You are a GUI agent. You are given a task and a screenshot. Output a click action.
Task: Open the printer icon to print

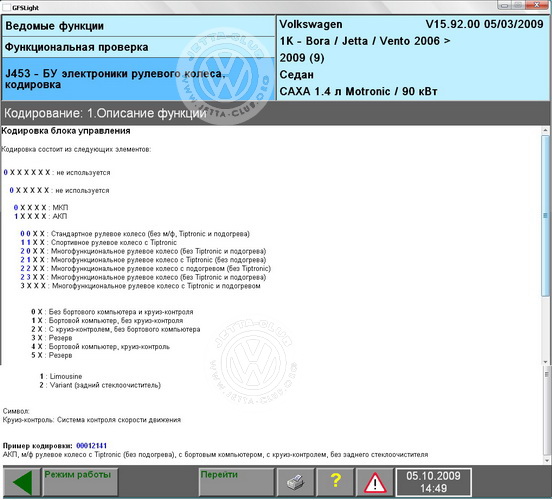coord(295,482)
